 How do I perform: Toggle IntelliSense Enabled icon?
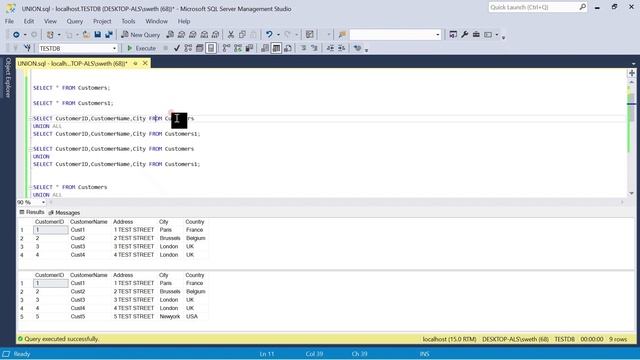211,49
